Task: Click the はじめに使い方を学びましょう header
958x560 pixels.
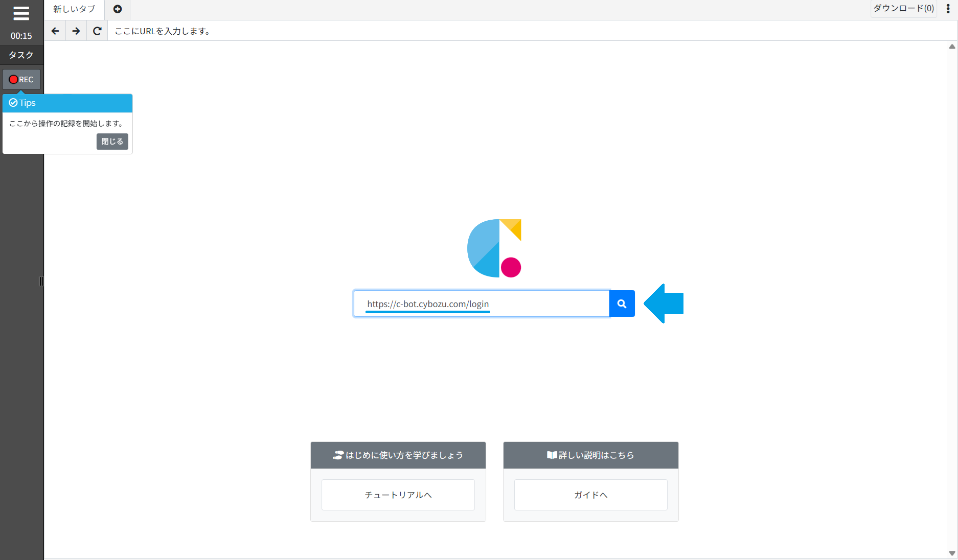Action: coord(398,455)
